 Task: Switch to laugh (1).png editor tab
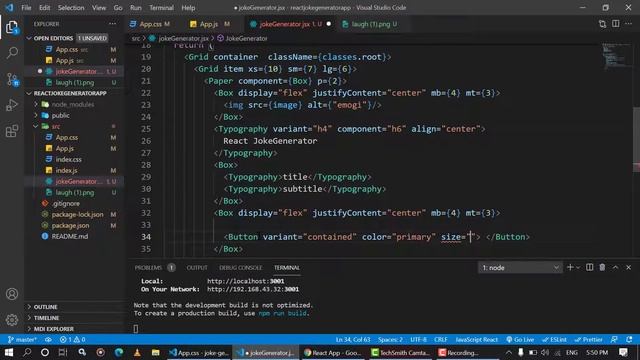pyautogui.click(x=371, y=24)
